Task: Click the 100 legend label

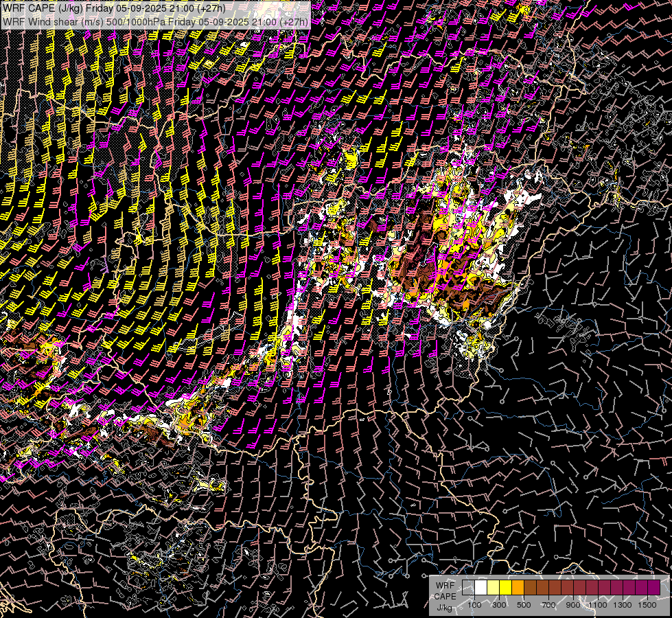Action: (x=474, y=605)
